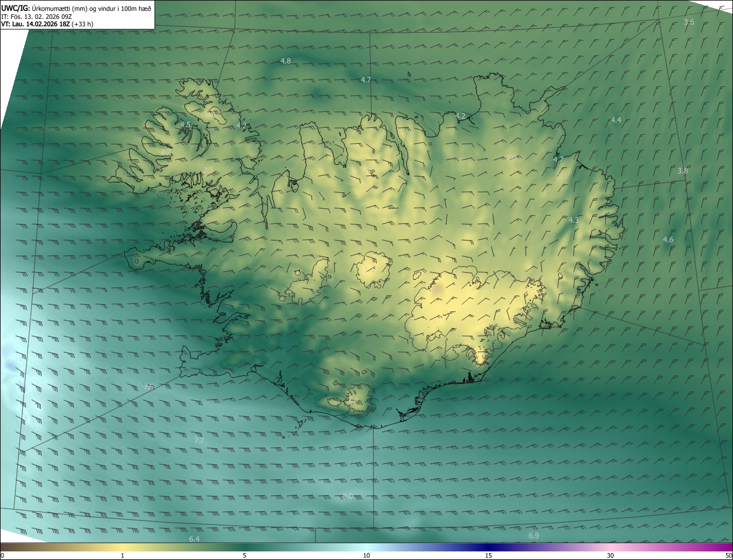Screen dimensions: 733x560
Task: Click the 4.5 value label
Action: pyautogui.click(x=186, y=124)
